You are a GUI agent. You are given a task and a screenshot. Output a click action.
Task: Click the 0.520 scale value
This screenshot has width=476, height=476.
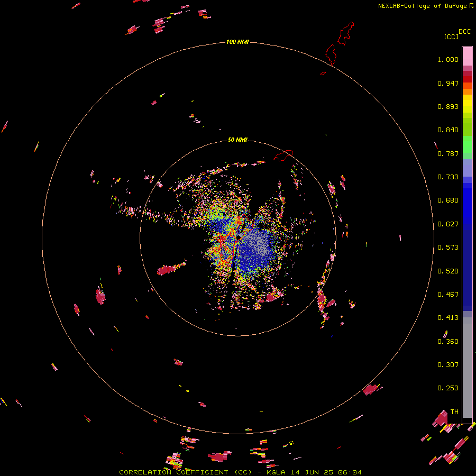click(448, 271)
